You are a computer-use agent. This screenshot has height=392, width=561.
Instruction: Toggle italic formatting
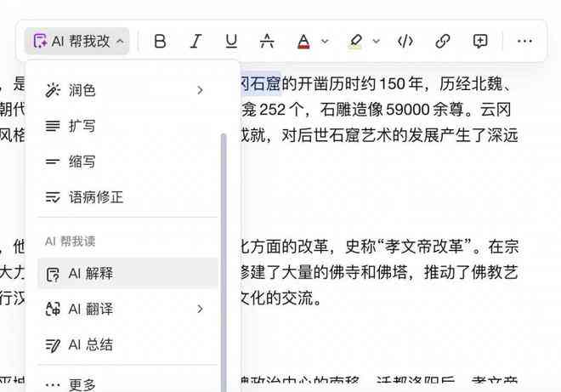195,42
